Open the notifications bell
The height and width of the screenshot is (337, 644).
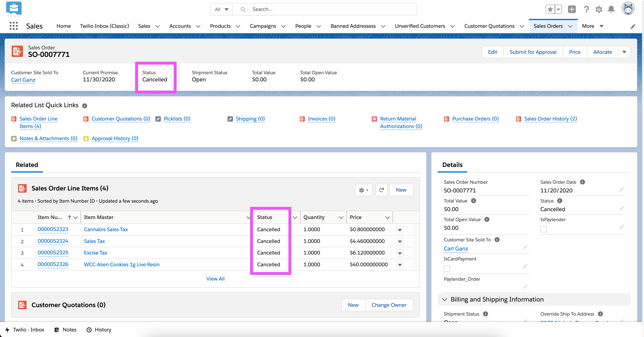(611, 9)
